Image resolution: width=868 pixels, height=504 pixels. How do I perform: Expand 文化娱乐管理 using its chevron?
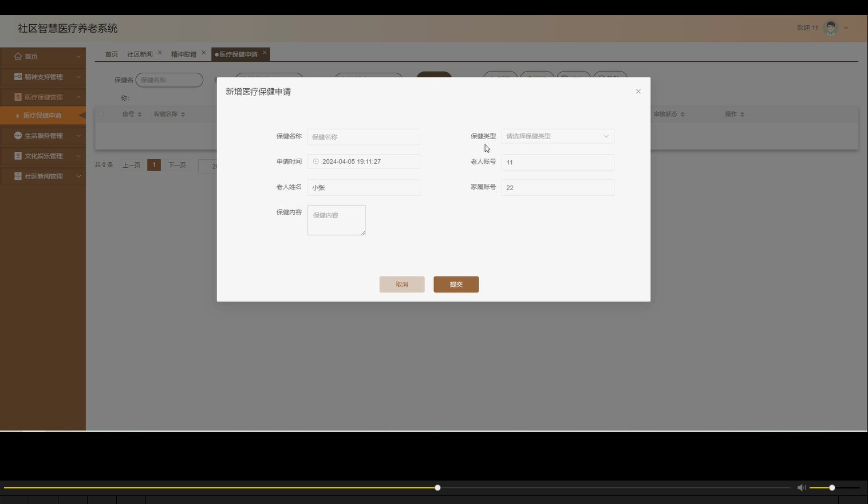coord(78,156)
